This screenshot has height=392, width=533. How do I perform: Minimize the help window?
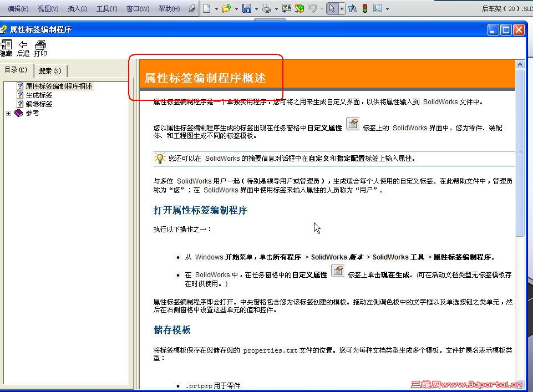tap(493, 30)
